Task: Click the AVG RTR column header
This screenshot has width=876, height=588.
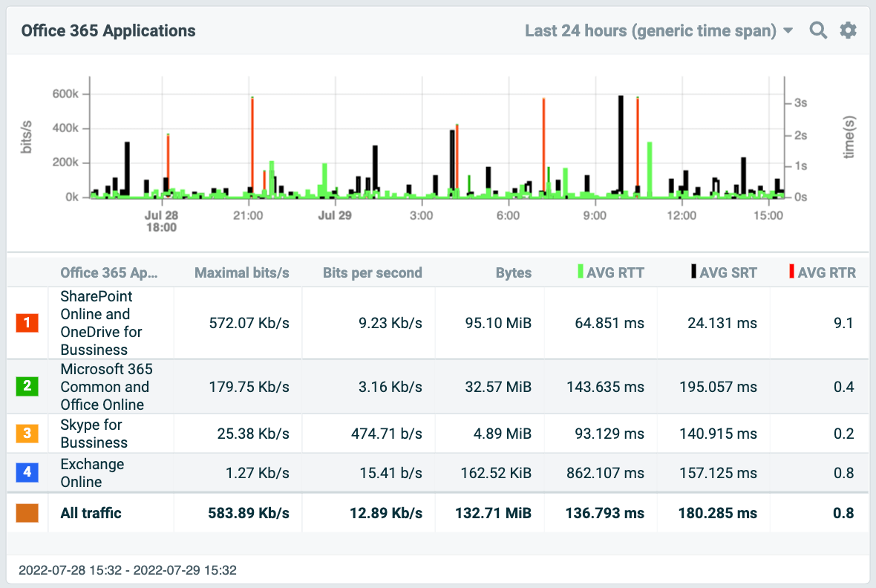Action: pos(826,272)
